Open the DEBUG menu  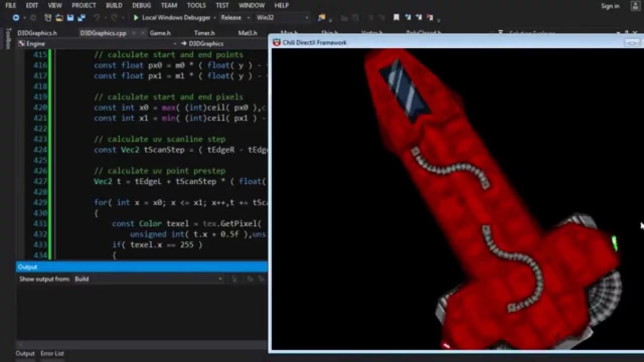click(141, 6)
